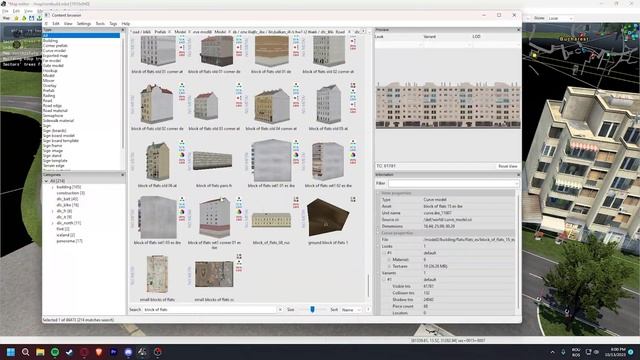The image size is (640, 360).
Task: Open Premiere Pro from taskbar
Action: tap(113, 352)
